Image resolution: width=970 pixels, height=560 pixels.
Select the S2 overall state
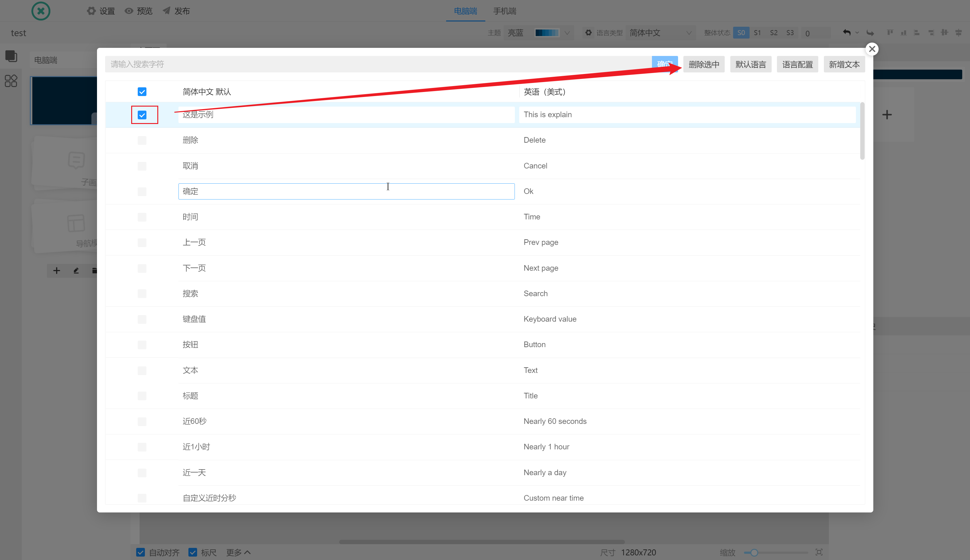tap(774, 33)
